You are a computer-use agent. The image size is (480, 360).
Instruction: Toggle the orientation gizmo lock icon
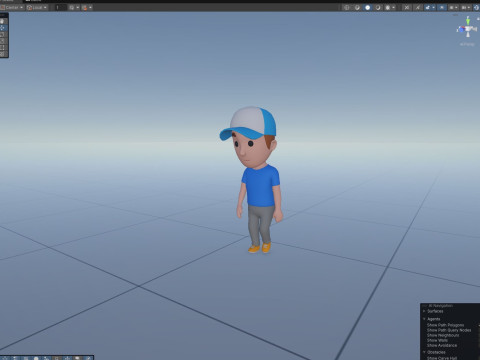pyautogui.click(x=478, y=19)
